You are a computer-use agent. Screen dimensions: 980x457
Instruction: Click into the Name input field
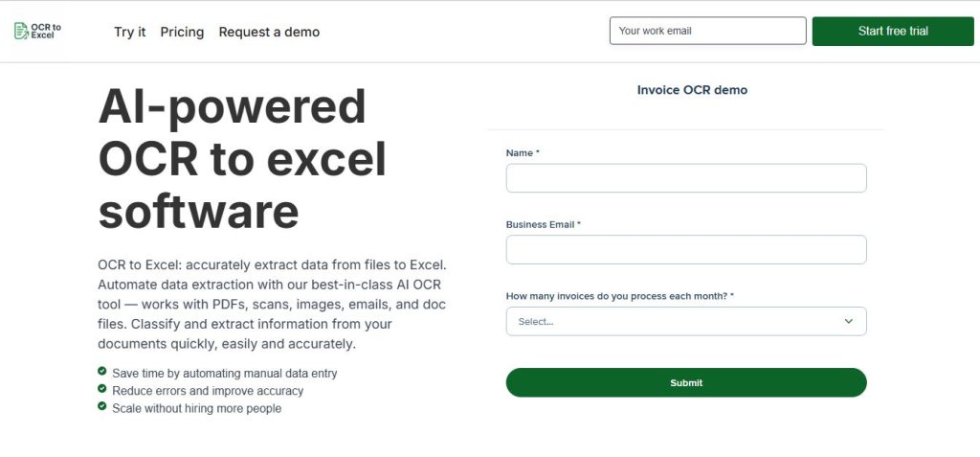point(685,178)
